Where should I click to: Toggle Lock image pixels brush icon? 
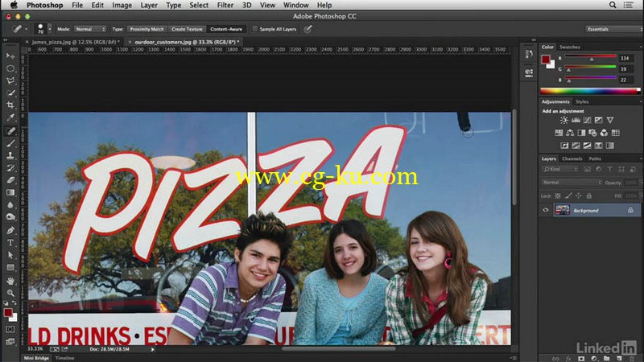click(568, 195)
